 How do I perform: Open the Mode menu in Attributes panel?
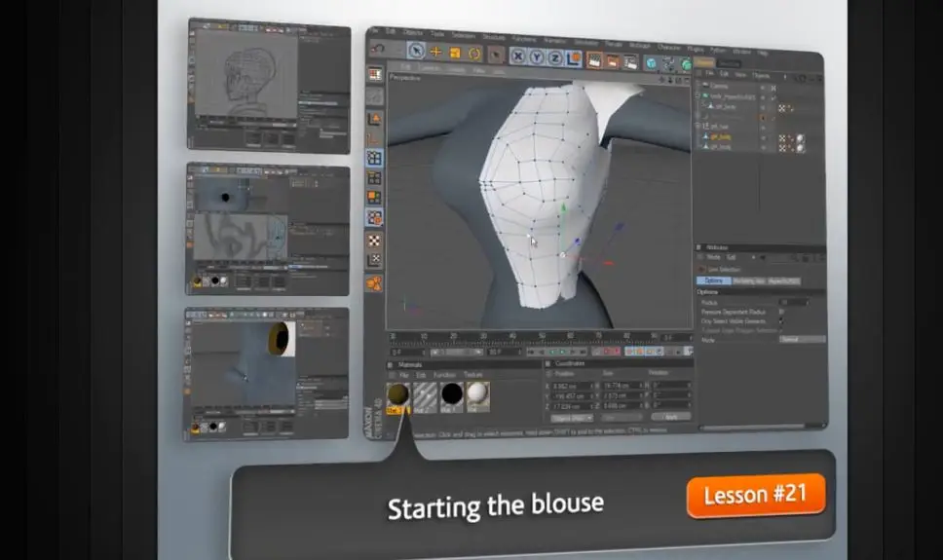coord(713,257)
